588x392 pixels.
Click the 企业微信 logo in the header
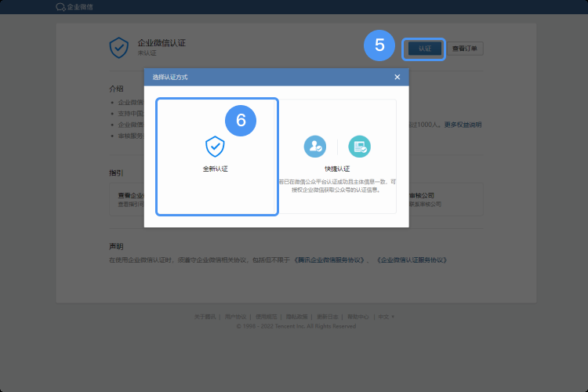[74, 7]
